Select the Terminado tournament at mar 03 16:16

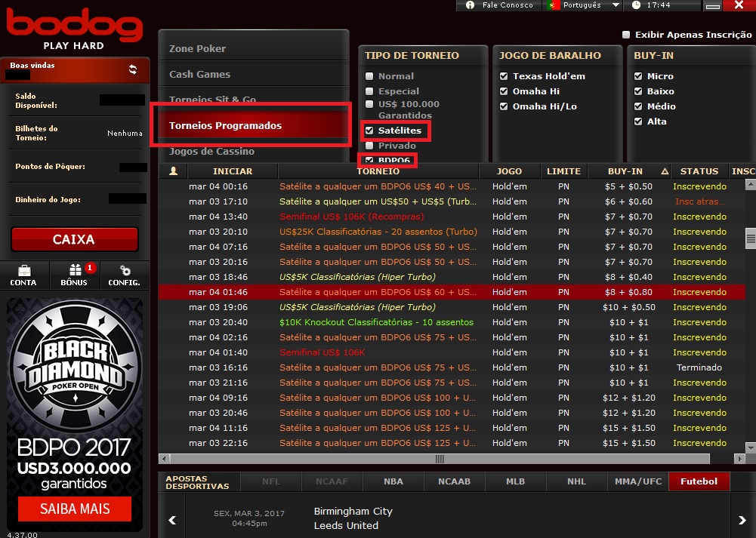point(452,367)
